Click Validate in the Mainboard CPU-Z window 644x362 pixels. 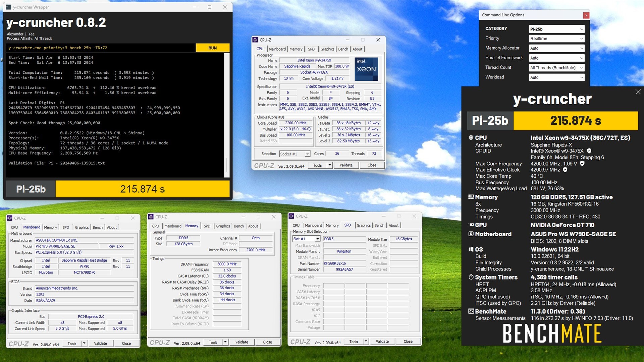point(100,343)
